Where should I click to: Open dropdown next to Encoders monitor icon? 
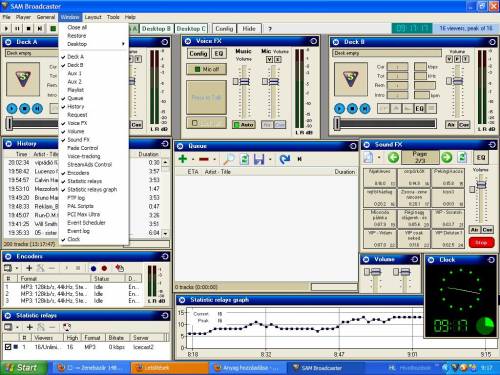point(17,268)
